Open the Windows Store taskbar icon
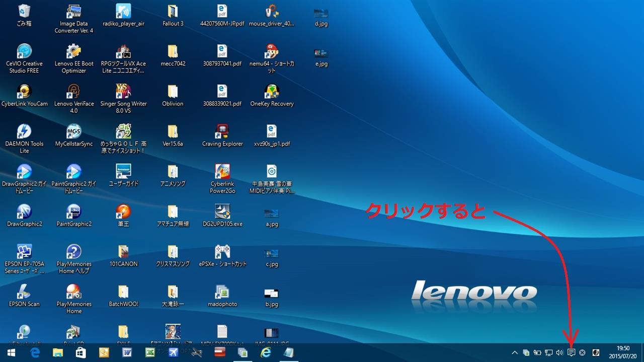The width and height of the screenshot is (644, 362). point(81,353)
